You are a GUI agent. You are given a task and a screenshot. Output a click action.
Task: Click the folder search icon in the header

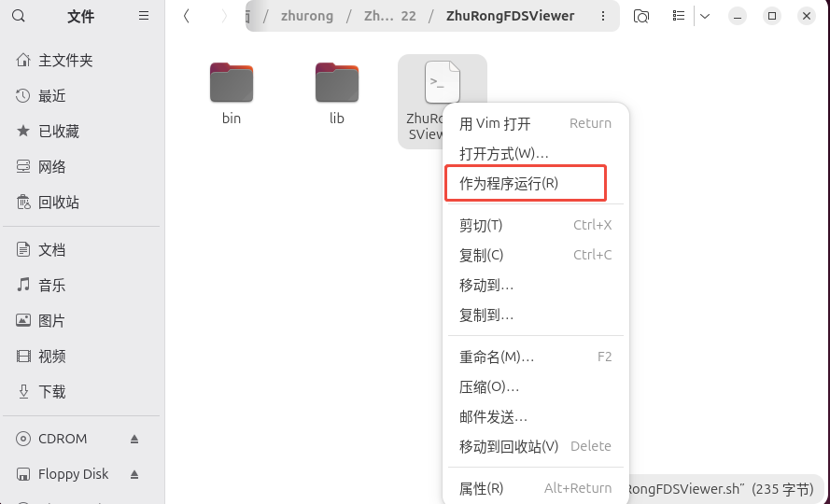(641, 16)
